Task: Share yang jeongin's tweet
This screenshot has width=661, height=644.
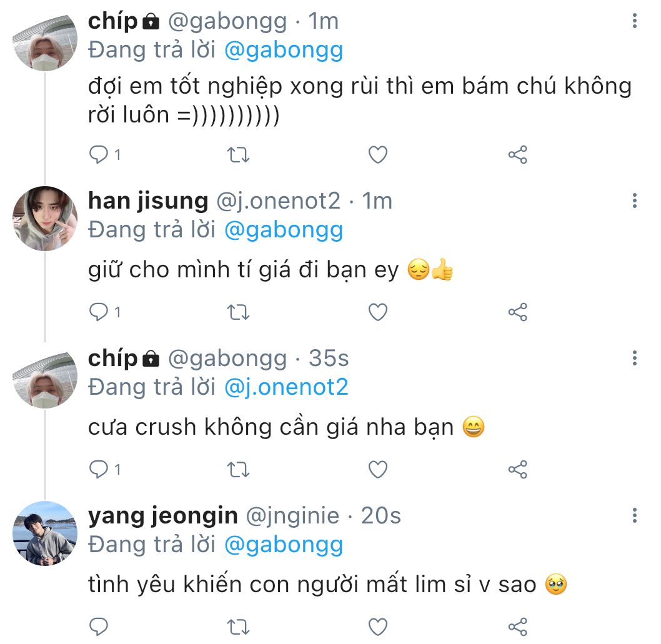Action: click(x=518, y=626)
